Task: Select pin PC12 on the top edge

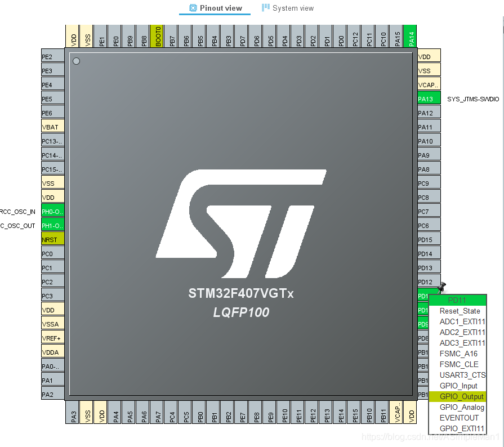Action: tap(354, 36)
